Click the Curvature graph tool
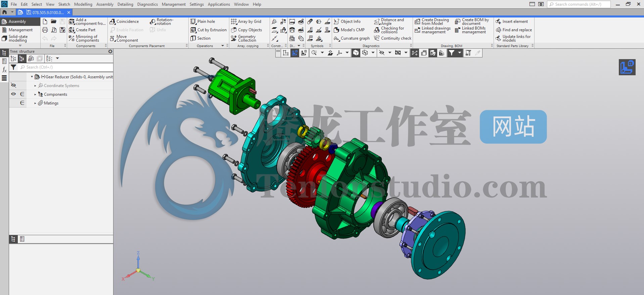 (352, 38)
